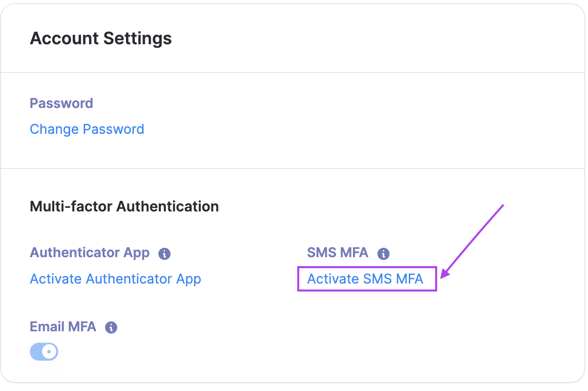Select the Multi-factor Authentication heading
Screen dimensions: 588x391
[x=124, y=206]
